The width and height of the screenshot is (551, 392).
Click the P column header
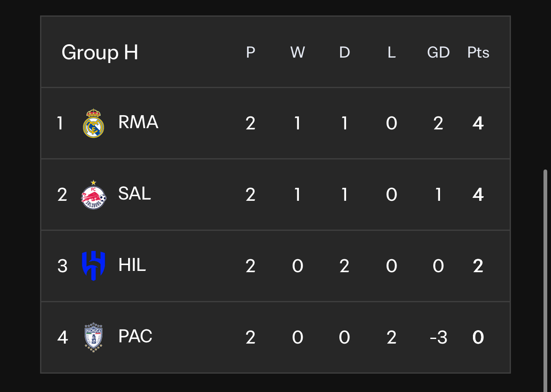(250, 53)
